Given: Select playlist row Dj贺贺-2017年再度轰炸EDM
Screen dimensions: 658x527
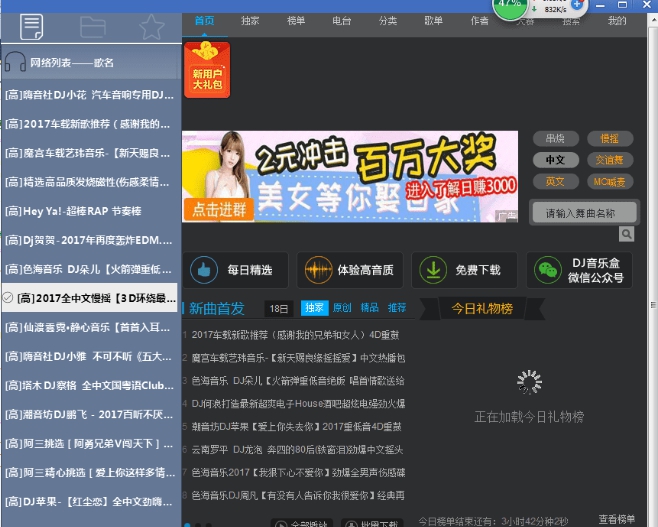Looking at the screenshot, I should [x=91, y=240].
